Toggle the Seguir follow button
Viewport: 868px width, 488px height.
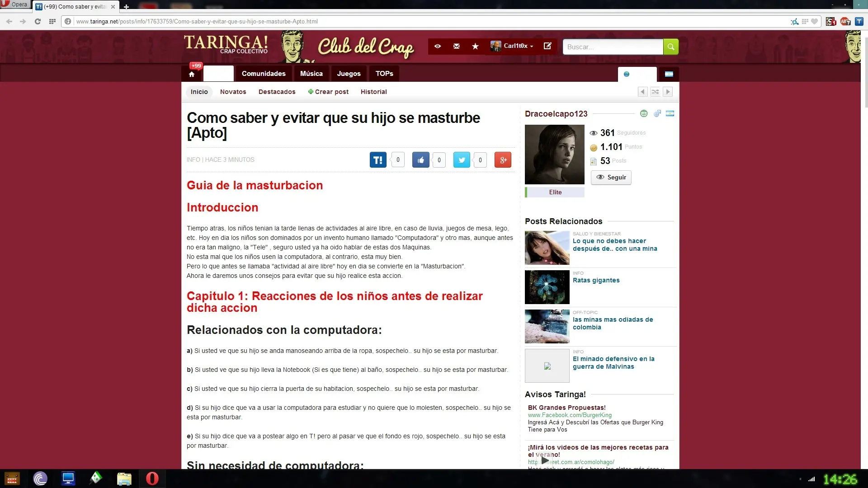point(611,177)
